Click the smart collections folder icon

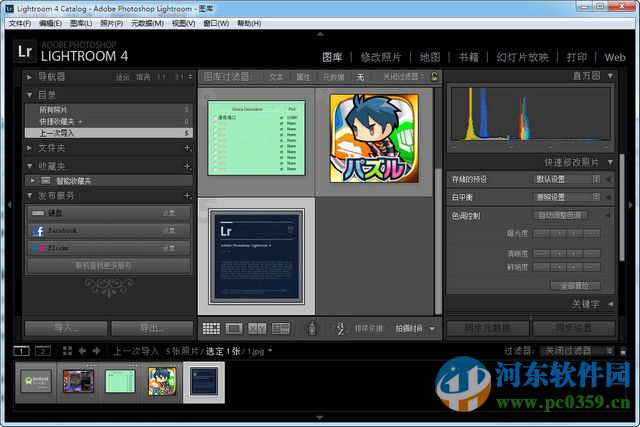pyautogui.click(x=46, y=180)
